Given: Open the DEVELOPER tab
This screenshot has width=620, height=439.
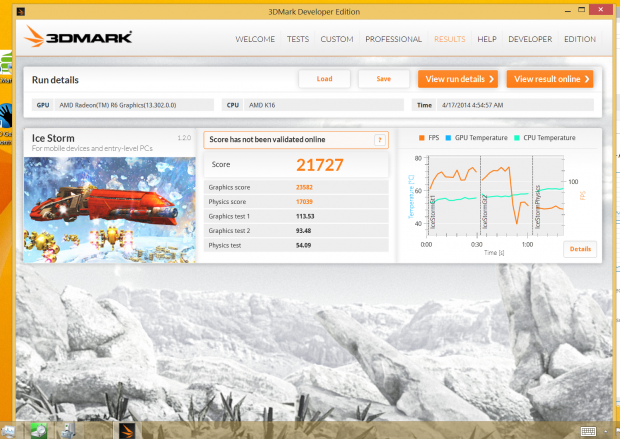Looking at the screenshot, I should pos(530,39).
